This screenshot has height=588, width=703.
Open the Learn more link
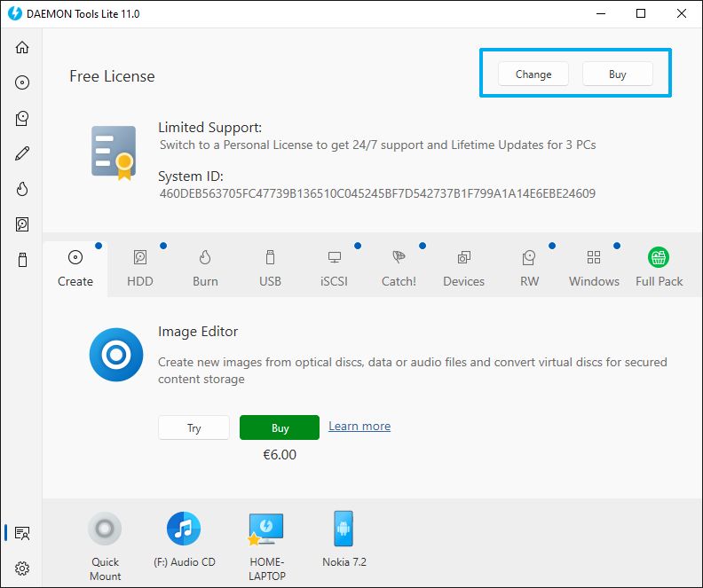click(359, 426)
